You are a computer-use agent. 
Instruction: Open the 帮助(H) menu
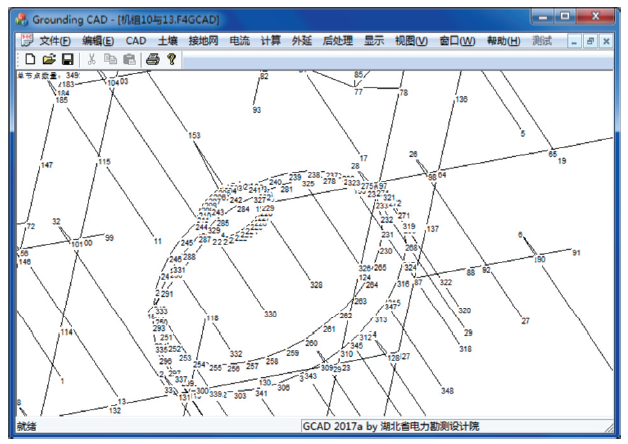502,41
